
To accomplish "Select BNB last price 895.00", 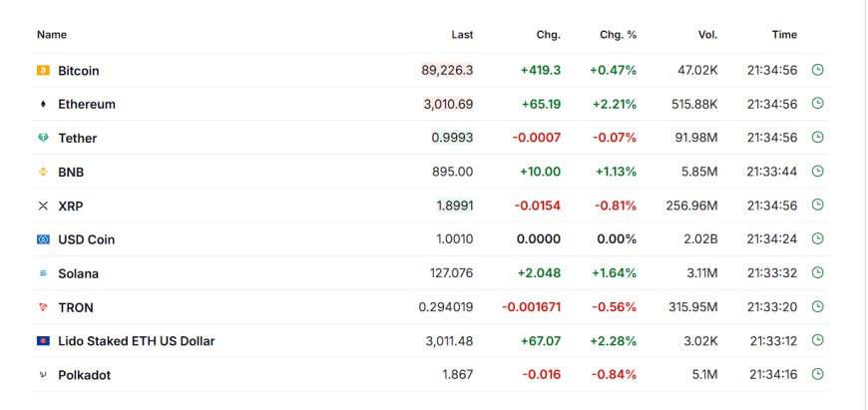I will tap(453, 172).
